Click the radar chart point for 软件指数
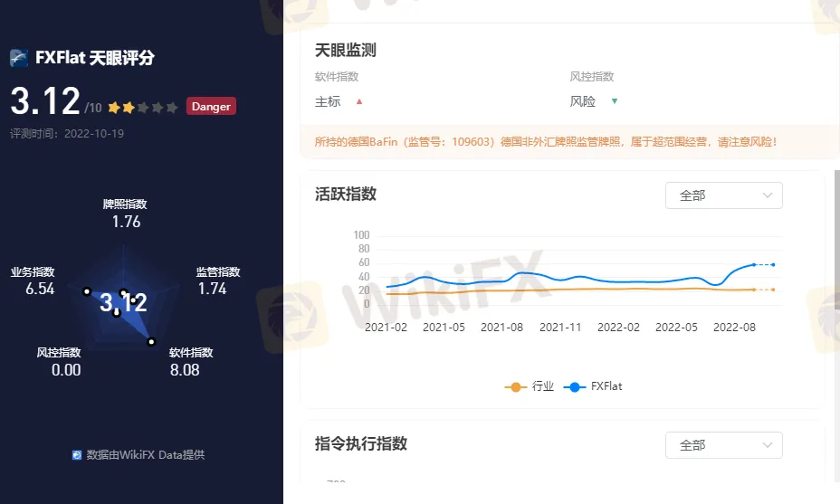The image size is (840, 504). (151, 342)
